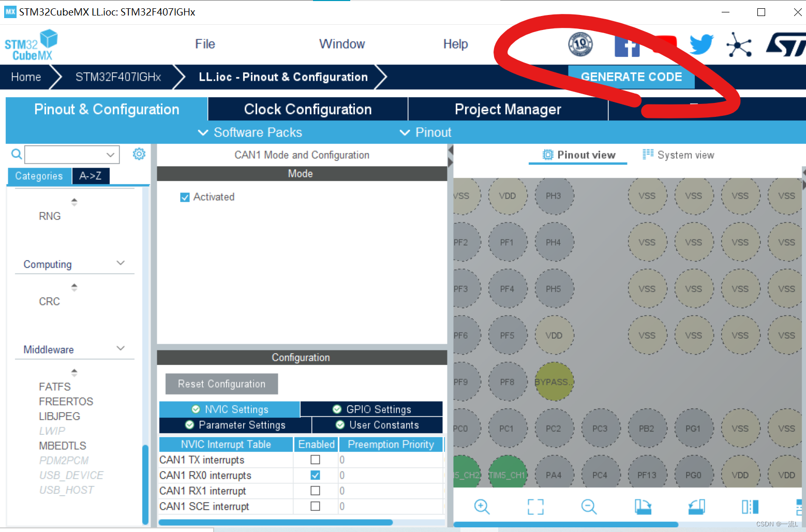Image resolution: width=806 pixels, height=532 pixels.
Task: Zoom in on the pinout view
Action: tap(482, 507)
